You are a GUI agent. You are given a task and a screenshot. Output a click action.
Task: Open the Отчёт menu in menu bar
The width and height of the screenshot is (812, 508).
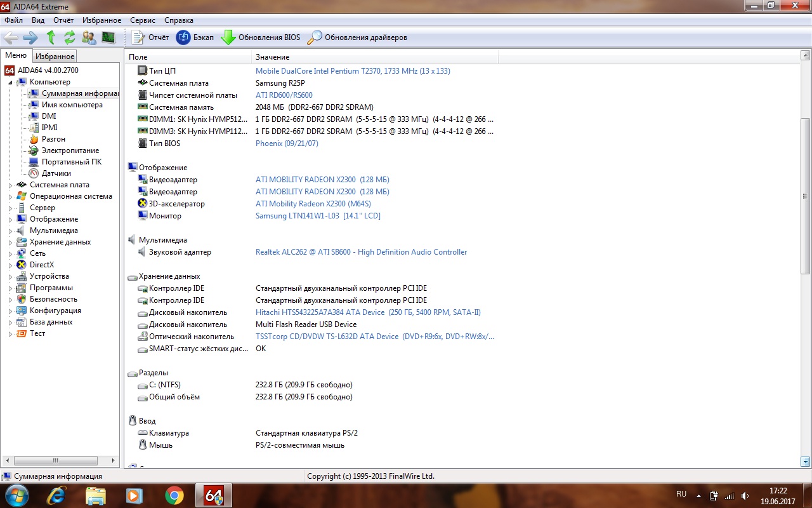pos(63,20)
